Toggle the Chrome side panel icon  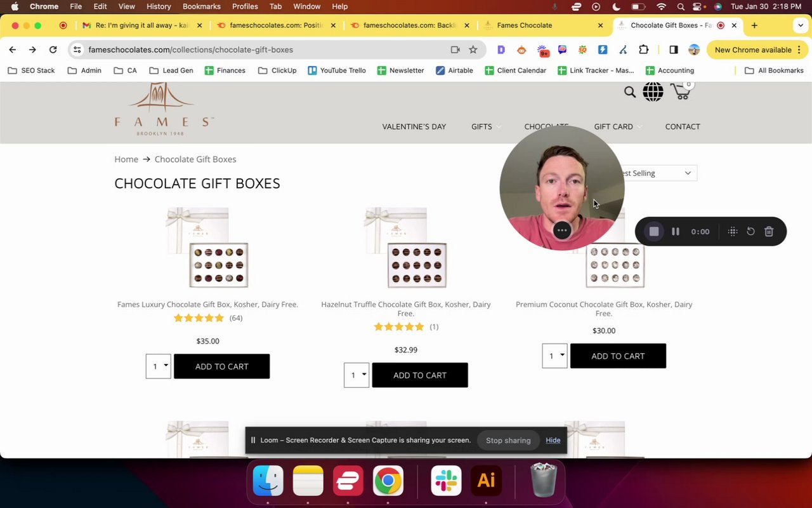pyautogui.click(x=674, y=50)
